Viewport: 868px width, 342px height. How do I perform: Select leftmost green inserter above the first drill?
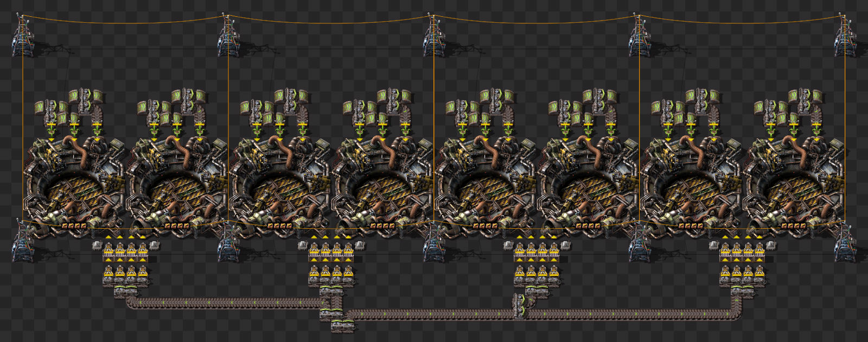(52, 131)
